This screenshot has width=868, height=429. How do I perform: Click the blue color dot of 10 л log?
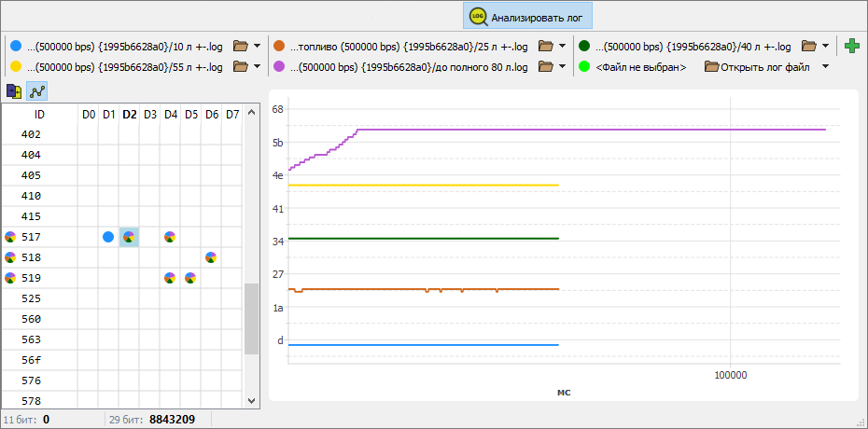coord(15,46)
